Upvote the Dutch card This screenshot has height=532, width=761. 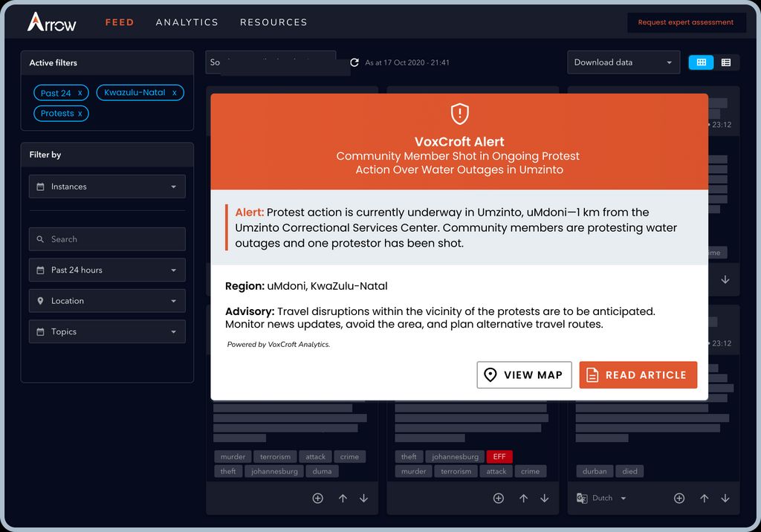coord(705,498)
